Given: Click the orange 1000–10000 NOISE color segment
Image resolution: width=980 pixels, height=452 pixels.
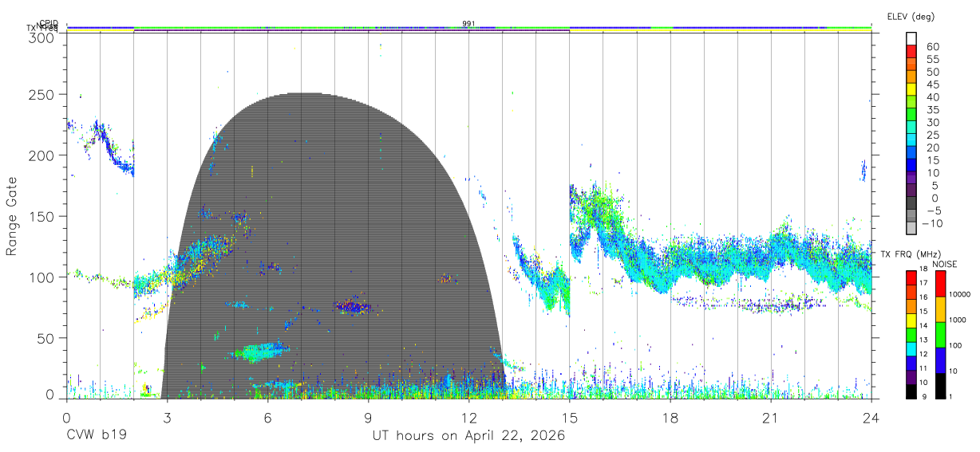Looking at the screenshot, I should coord(940,308).
